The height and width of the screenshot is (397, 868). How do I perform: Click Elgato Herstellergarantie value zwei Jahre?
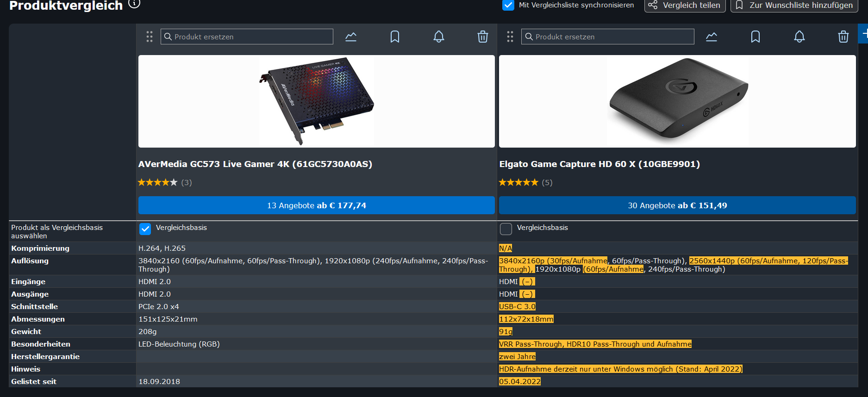click(518, 357)
